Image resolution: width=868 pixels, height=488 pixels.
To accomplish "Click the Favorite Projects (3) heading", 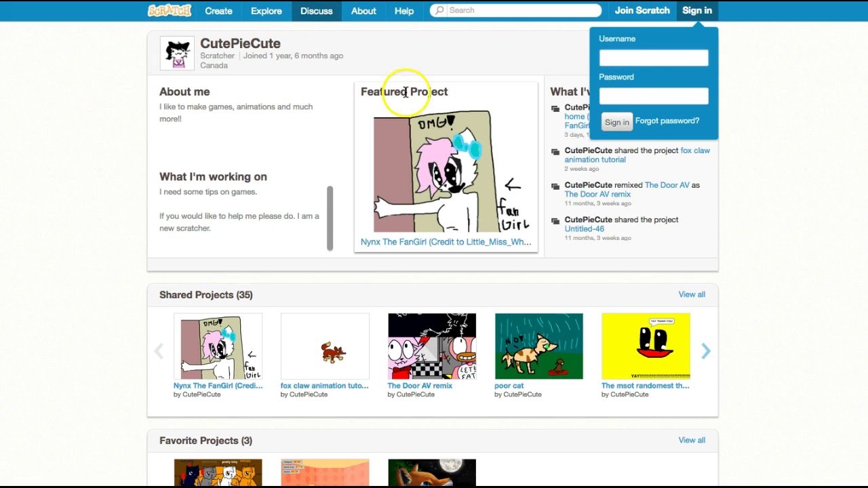I will (205, 441).
